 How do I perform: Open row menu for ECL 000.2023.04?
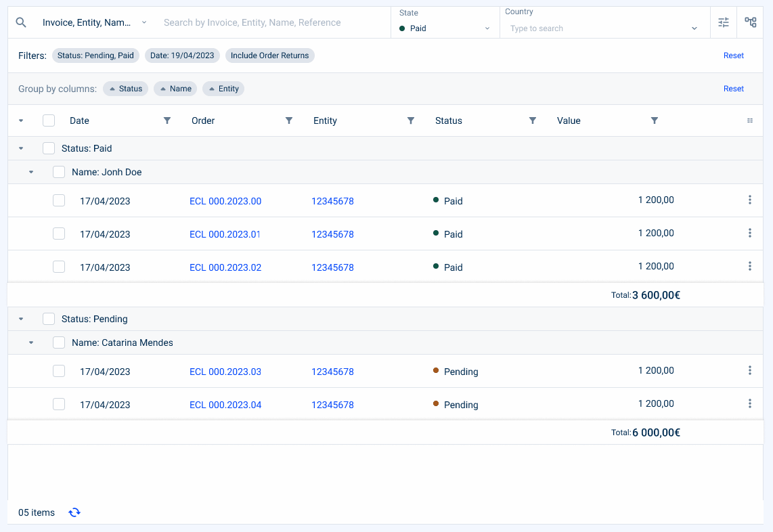point(750,403)
